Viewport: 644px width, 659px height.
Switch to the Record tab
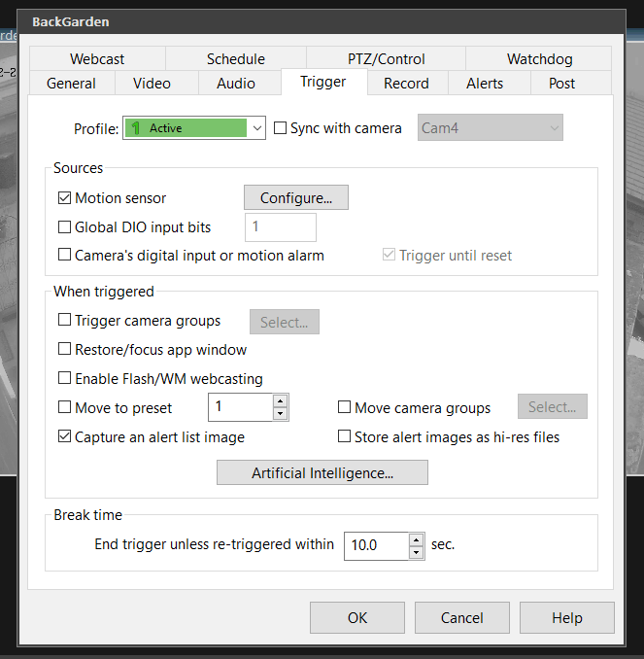[406, 84]
